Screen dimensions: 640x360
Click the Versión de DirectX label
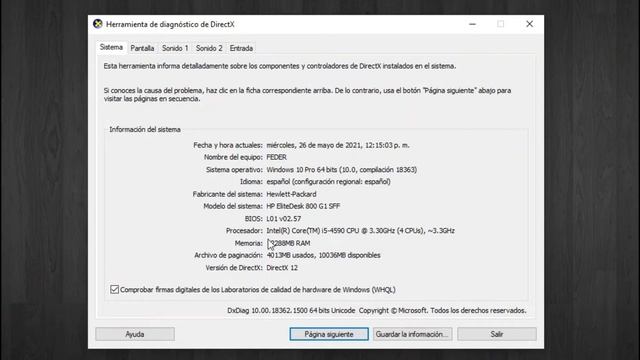(234, 268)
